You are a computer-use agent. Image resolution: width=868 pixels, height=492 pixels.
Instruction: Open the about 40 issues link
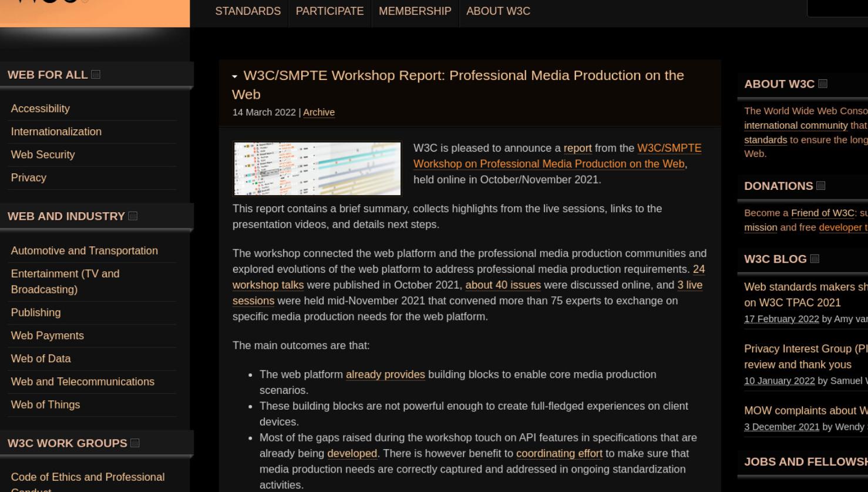coord(503,285)
